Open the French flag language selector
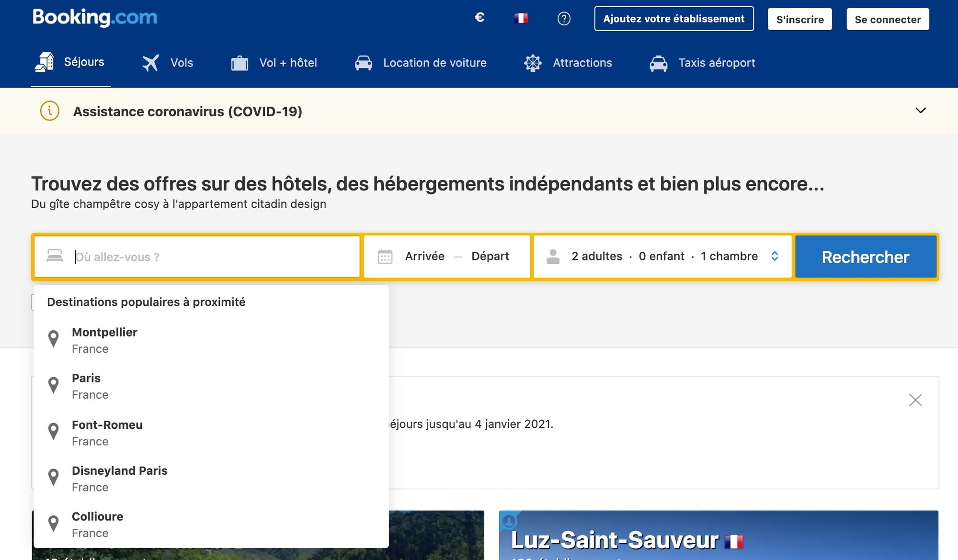This screenshot has height=560, width=958. pos(521,19)
